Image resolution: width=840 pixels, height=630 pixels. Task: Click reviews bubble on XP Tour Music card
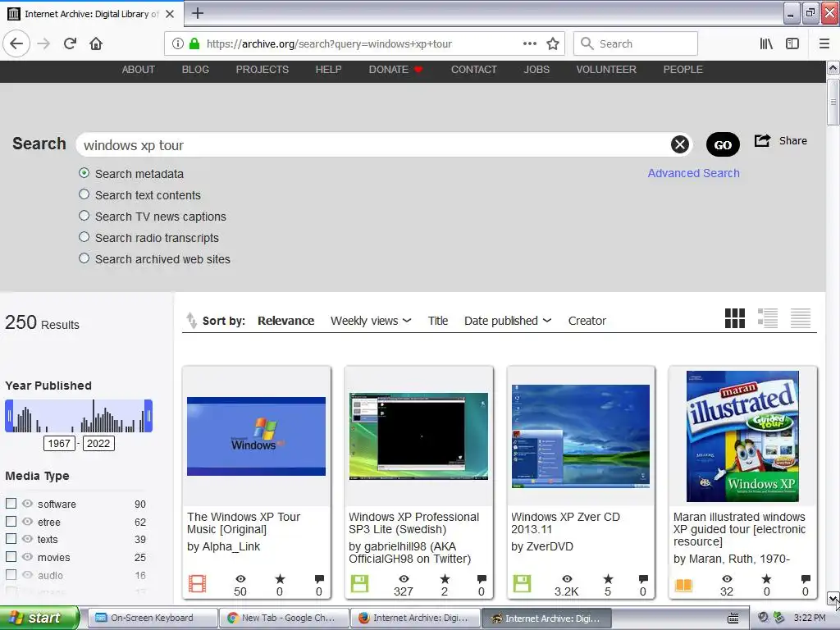tap(319, 579)
